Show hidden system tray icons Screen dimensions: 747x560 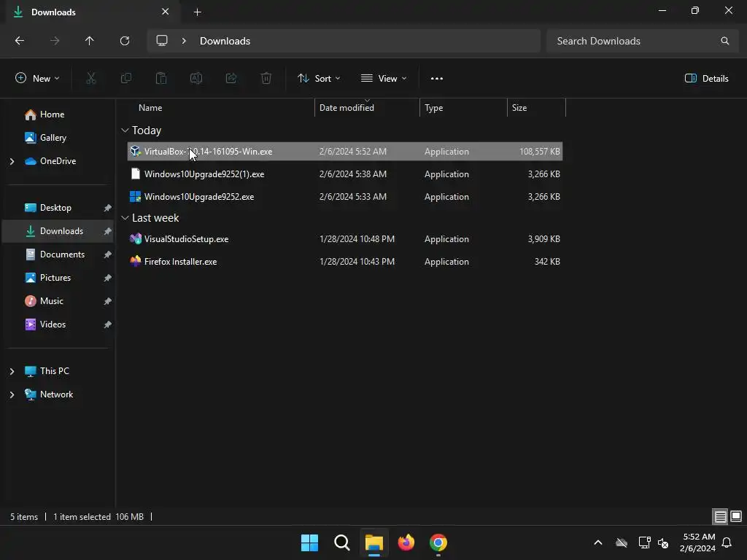(598, 542)
